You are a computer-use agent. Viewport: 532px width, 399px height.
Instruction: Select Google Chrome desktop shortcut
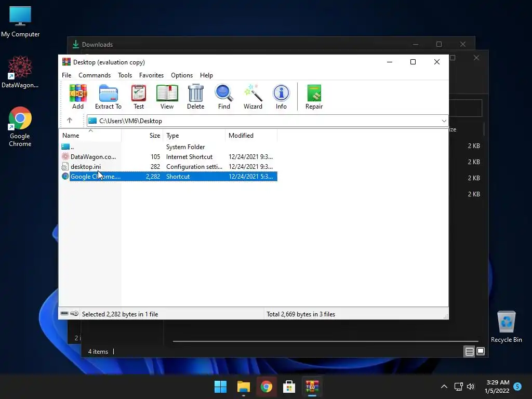coord(20,127)
